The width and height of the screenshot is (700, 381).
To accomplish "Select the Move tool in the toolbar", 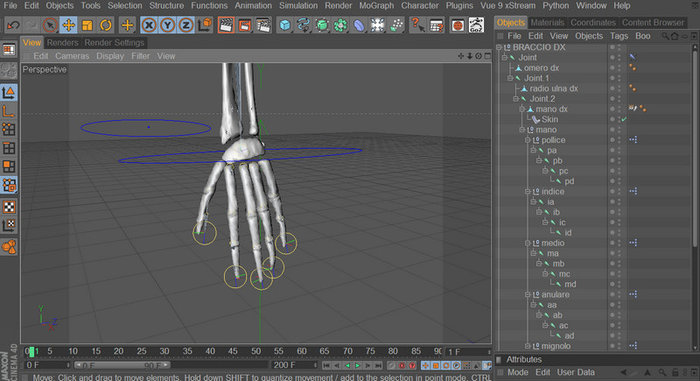I will [68, 25].
